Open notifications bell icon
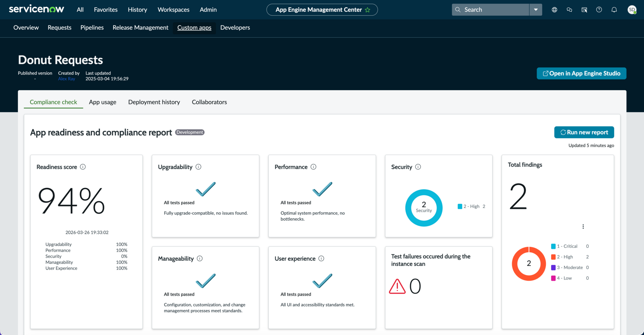The height and width of the screenshot is (335, 644). click(x=614, y=10)
